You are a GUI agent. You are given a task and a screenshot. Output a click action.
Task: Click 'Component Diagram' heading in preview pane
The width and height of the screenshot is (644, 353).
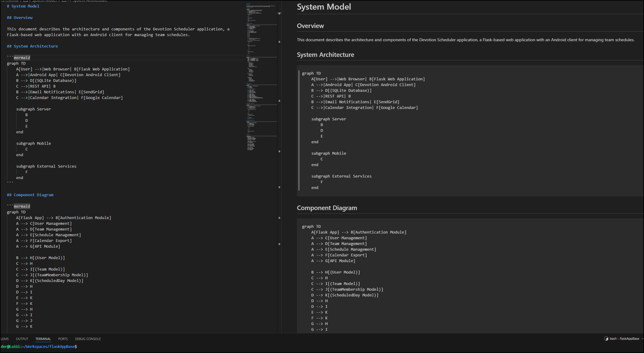327,208
